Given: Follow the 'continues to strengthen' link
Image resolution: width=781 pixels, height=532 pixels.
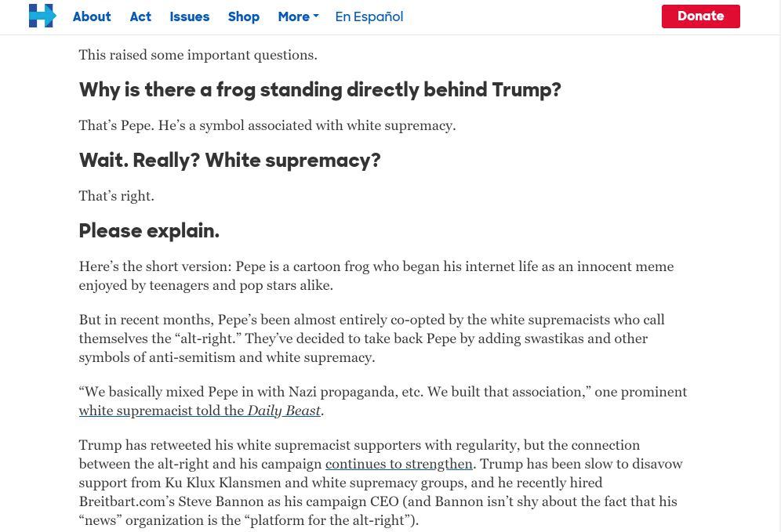Looking at the screenshot, I should [399, 464].
